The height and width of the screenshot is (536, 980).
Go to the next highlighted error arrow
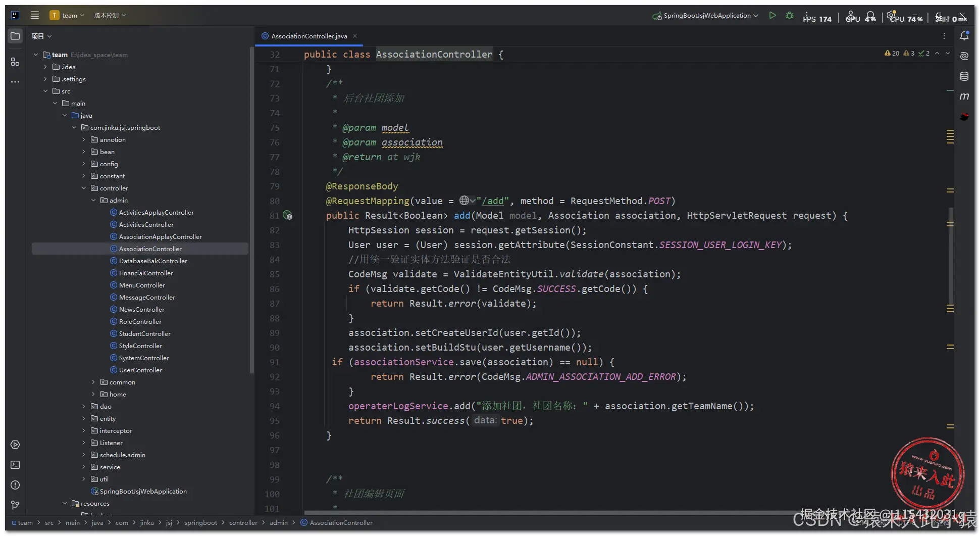point(948,53)
